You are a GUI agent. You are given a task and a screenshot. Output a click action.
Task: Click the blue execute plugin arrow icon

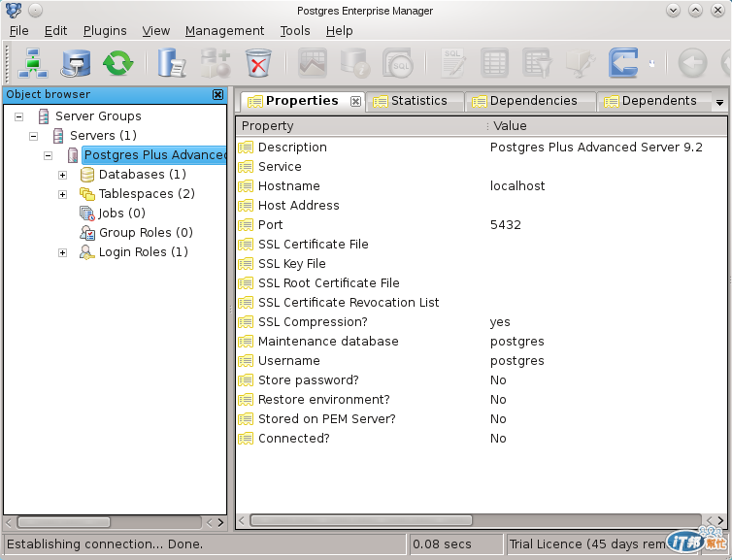[x=623, y=63]
